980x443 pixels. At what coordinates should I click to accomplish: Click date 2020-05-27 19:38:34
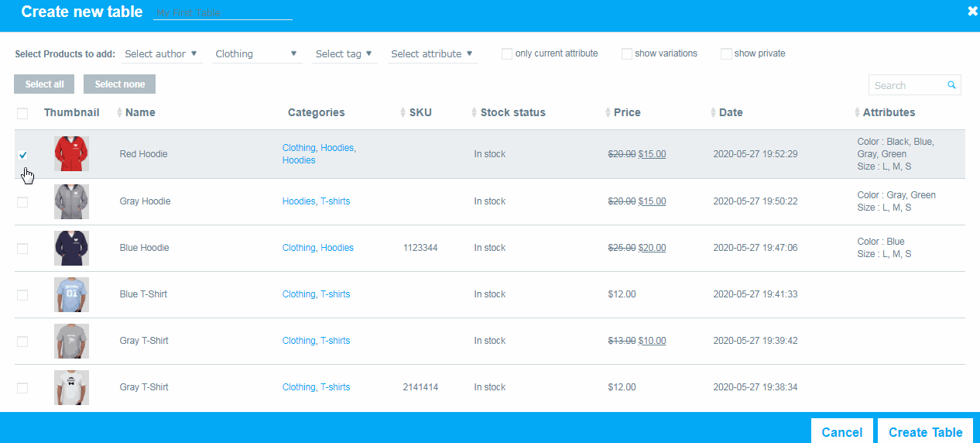756,387
